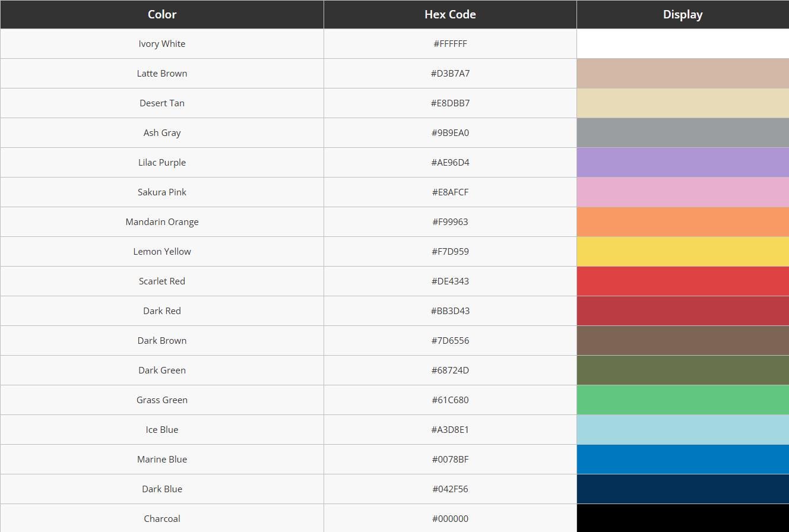The height and width of the screenshot is (532, 789).
Task: Click the Dark Brown name cell
Action: click(x=162, y=341)
